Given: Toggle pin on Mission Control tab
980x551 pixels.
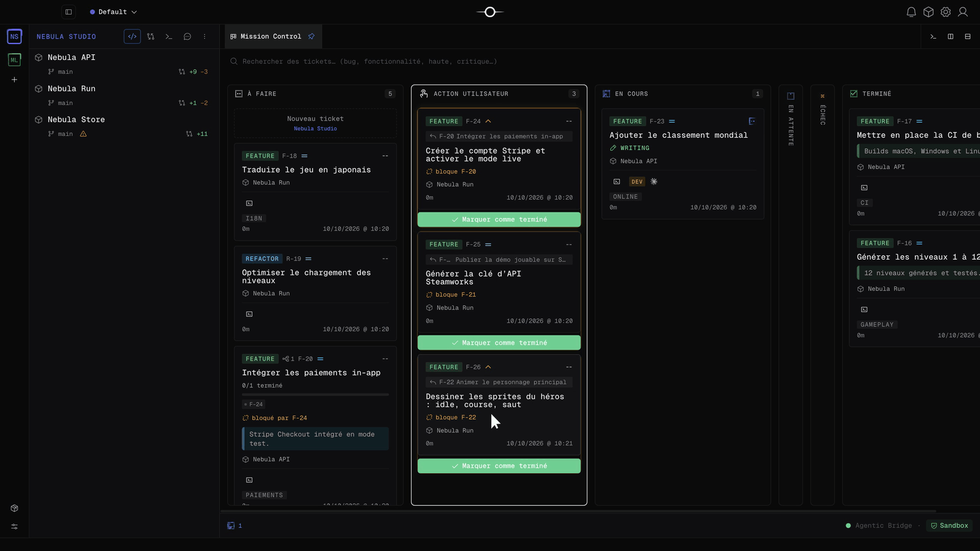Looking at the screenshot, I should pos(311,37).
